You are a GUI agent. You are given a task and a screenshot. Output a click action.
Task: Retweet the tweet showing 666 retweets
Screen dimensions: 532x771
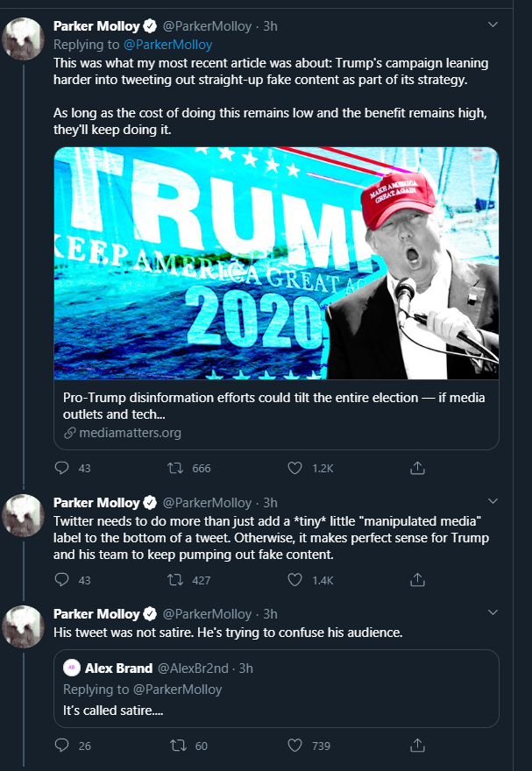click(x=175, y=468)
